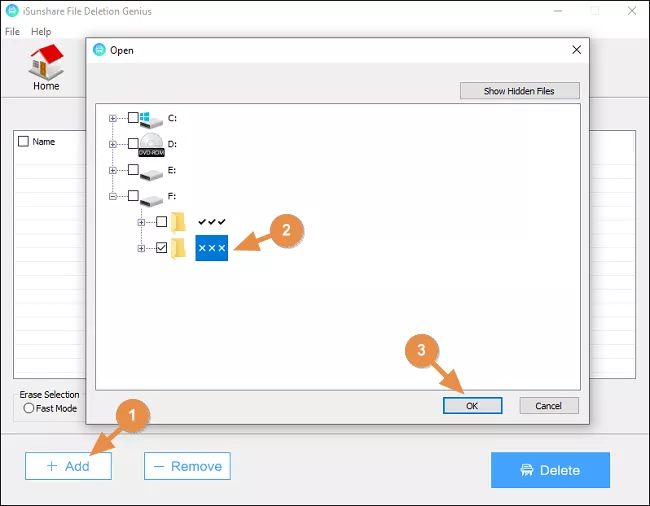Expand the ××× folder tree node
650x506 pixels.
click(x=142, y=247)
